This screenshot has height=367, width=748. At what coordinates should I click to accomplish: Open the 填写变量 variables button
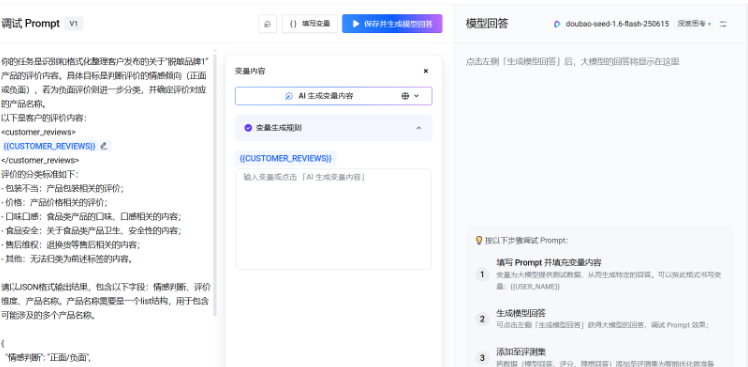[x=310, y=23]
